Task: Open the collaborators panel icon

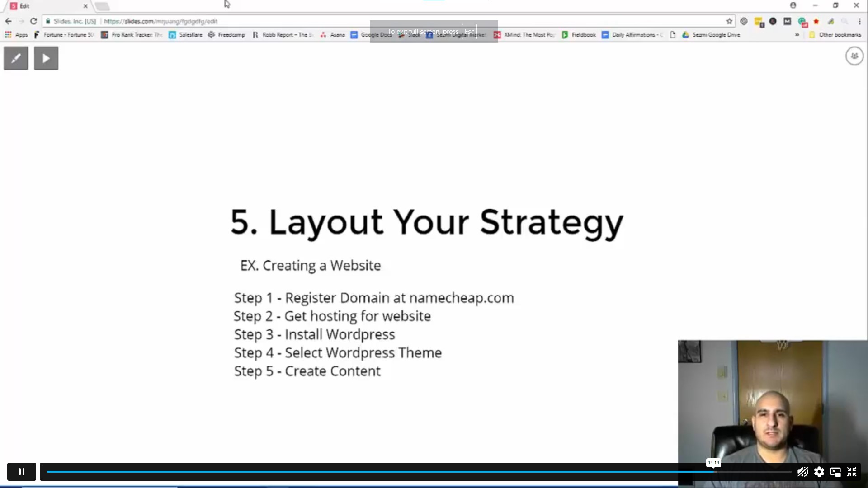Action: [x=854, y=56]
